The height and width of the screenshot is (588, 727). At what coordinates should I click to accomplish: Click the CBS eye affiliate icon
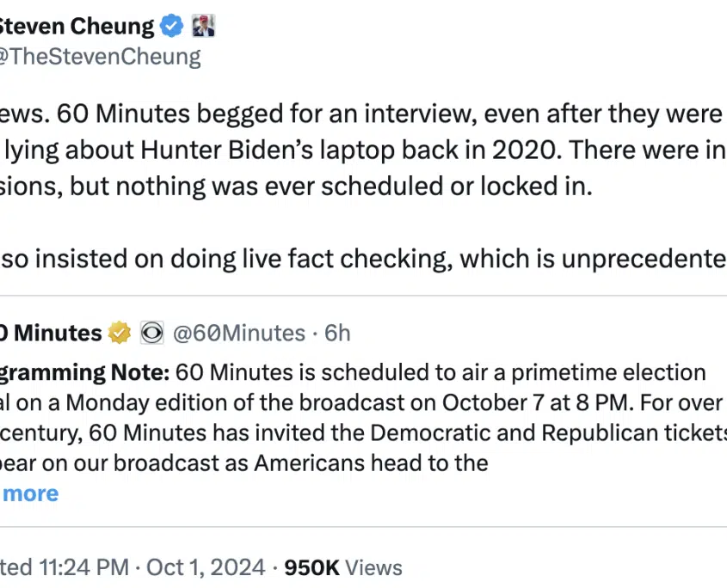click(151, 333)
